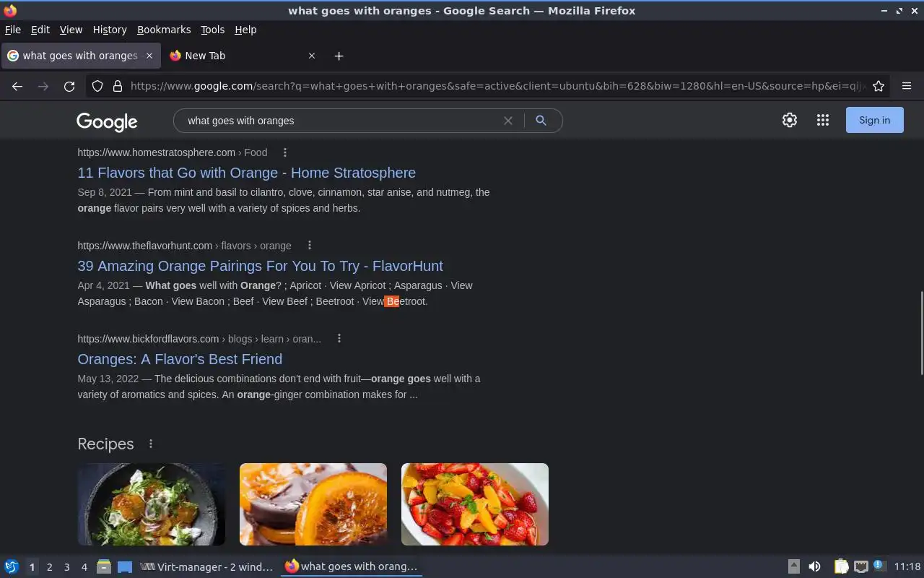Open the History menu

pyautogui.click(x=110, y=30)
